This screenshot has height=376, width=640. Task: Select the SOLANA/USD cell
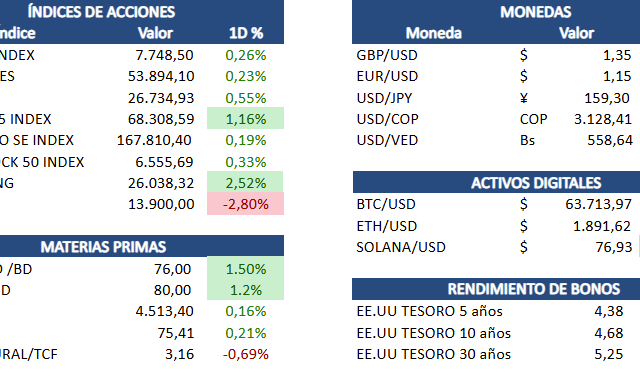pyautogui.click(x=401, y=247)
